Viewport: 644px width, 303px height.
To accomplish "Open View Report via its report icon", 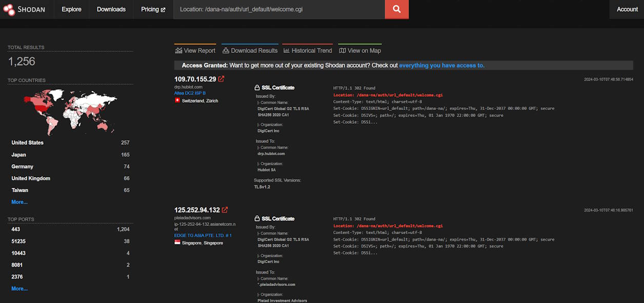I will coord(178,50).
